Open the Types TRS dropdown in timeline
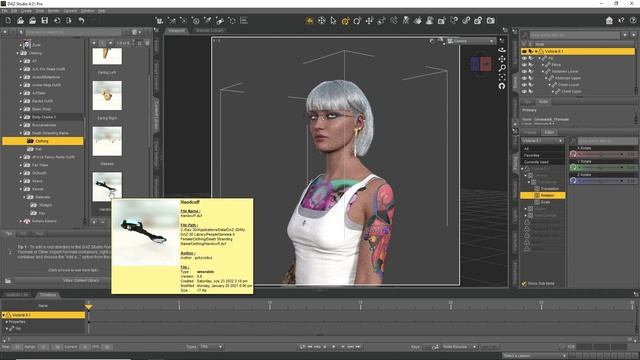 coord(211,347)
